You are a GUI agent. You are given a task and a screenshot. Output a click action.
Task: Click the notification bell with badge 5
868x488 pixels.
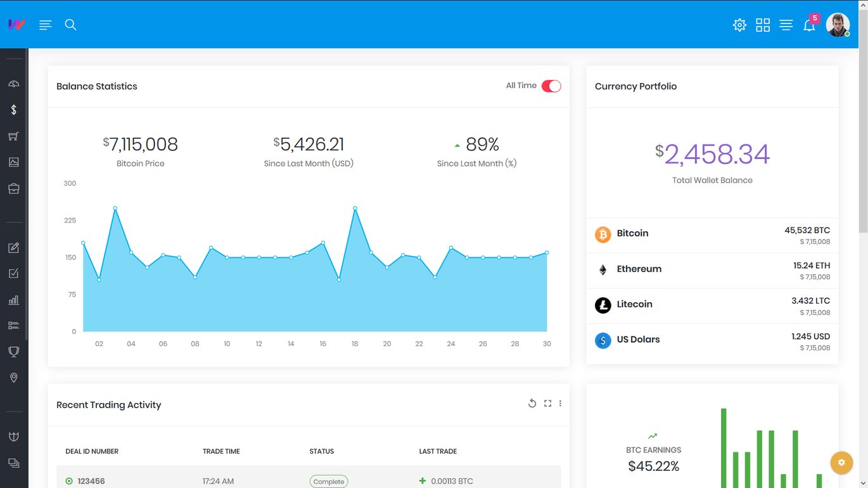click(810, 24)
